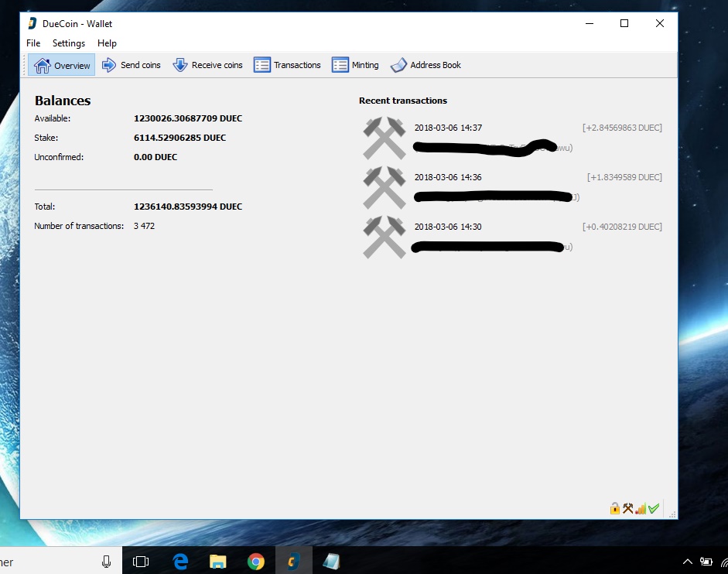This screenshot has height=574, width=728.
Task: Maximize the DueCoin Wallet window
Action: tap(624, 24)
